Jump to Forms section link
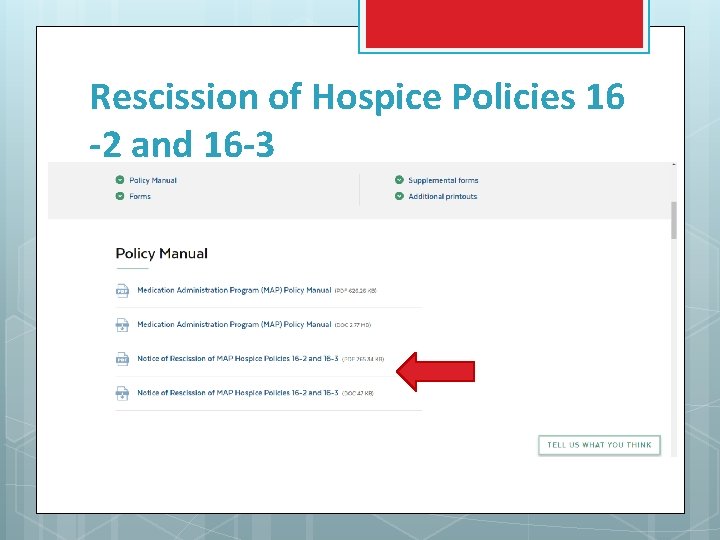The width and height of the screenshot is (720, 540). pos(140,196)
